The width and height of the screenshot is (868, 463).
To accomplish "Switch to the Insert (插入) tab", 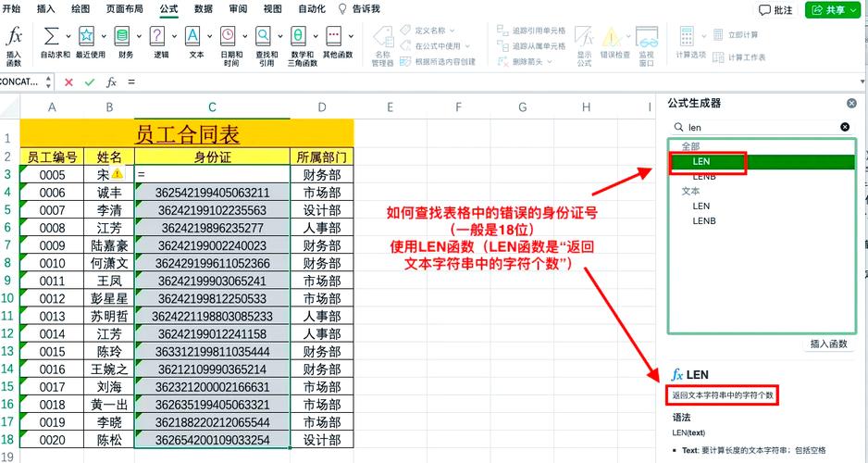I will pos(46,9).
